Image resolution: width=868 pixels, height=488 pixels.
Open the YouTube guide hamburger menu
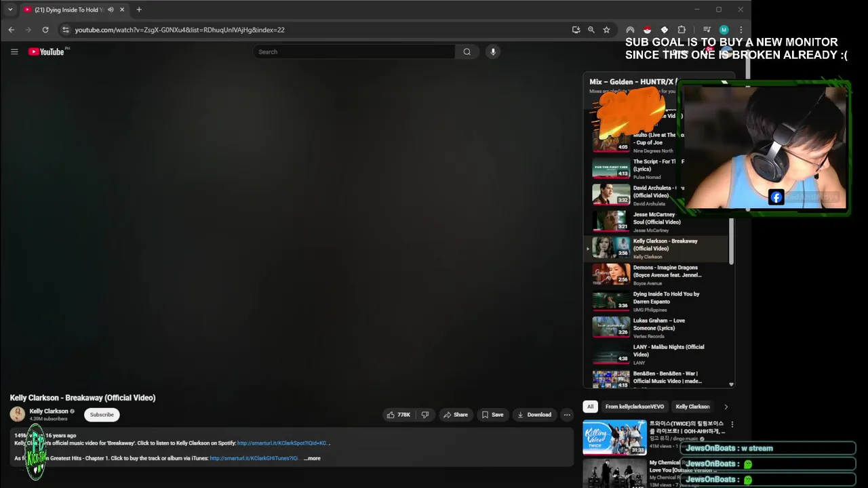pos(14,52)
